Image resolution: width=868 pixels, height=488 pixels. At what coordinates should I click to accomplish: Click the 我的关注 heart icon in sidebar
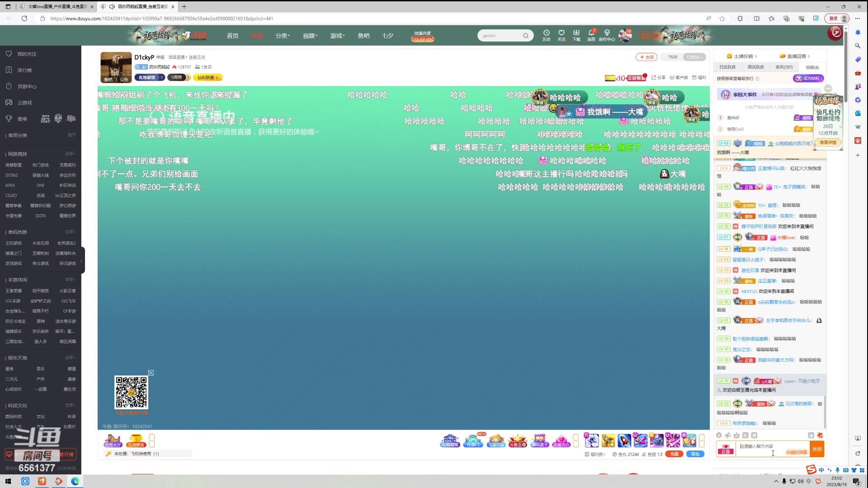9,54
